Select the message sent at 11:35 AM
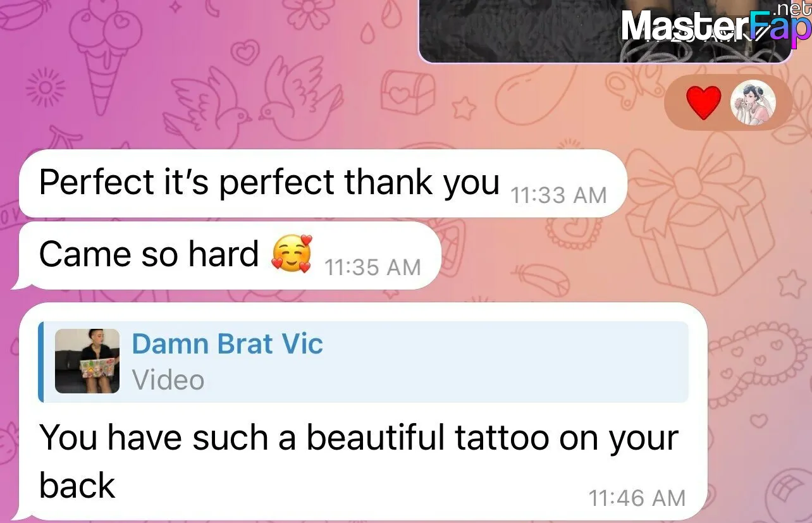 tap(230, 255)
